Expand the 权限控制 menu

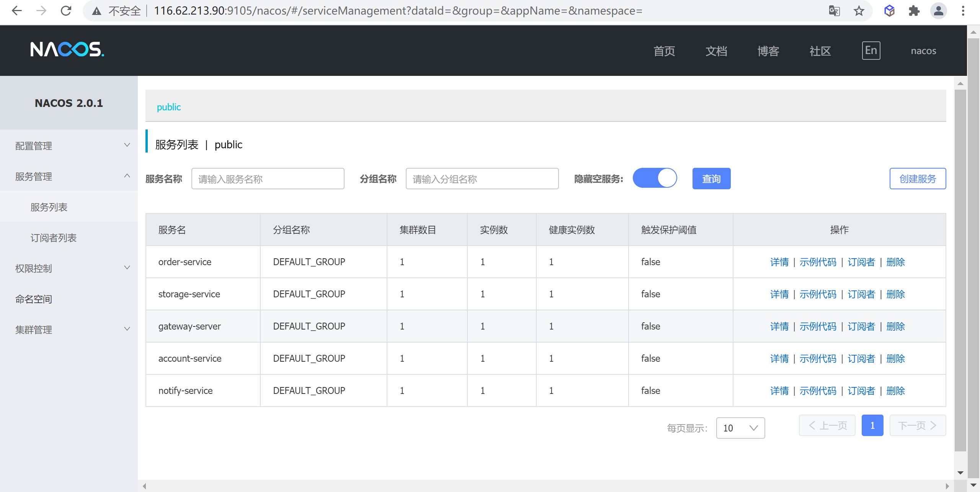pyautogui.click(x=69, y=268)
